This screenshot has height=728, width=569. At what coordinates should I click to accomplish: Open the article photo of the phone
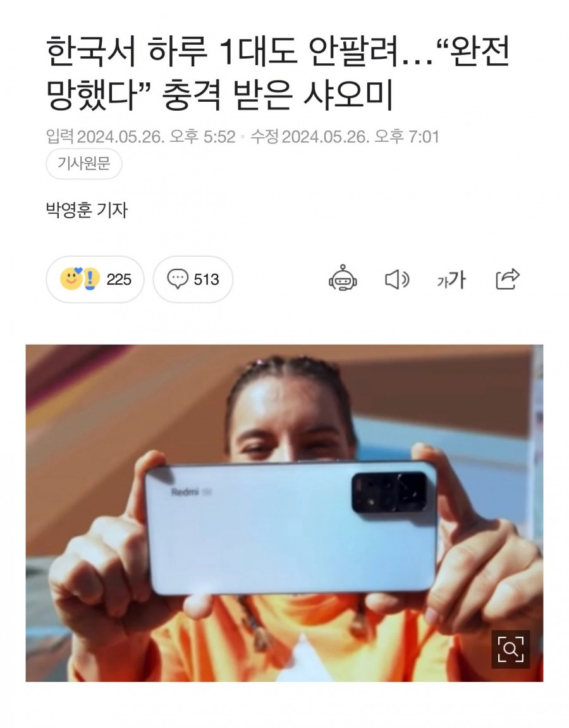(284, 513)
